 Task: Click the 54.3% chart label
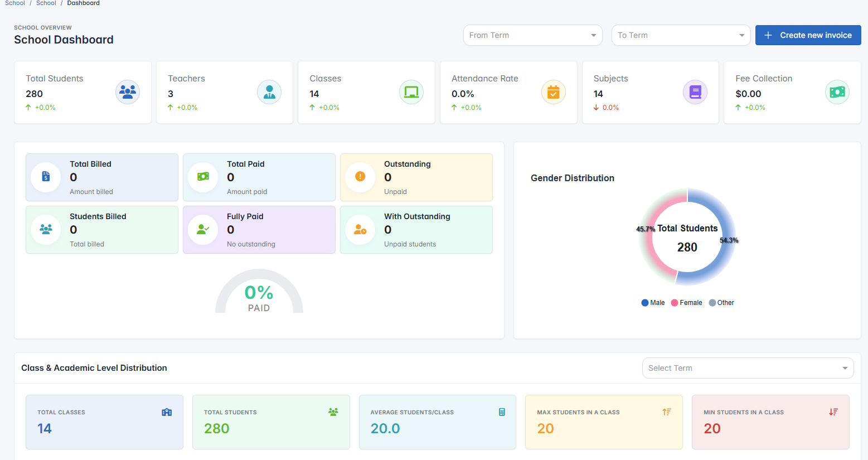tap(729, 240)
